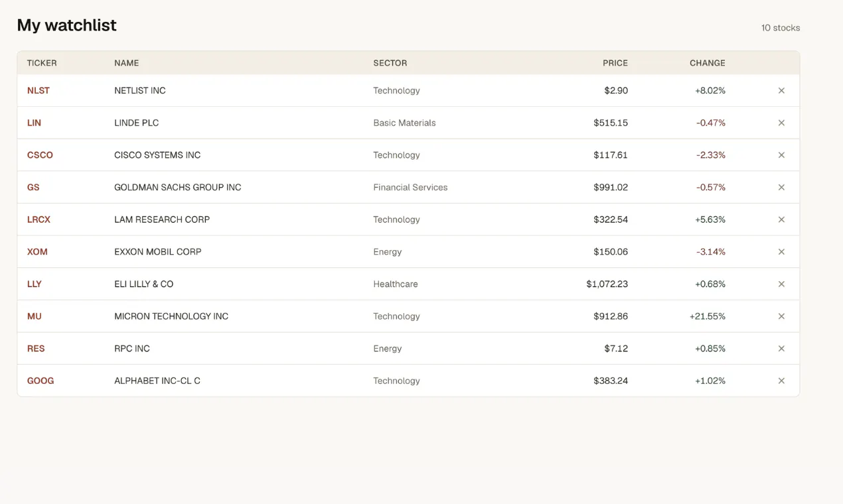843x504 pixels.
Task: Click the -2.33% change value
Action: coord(711,155)
